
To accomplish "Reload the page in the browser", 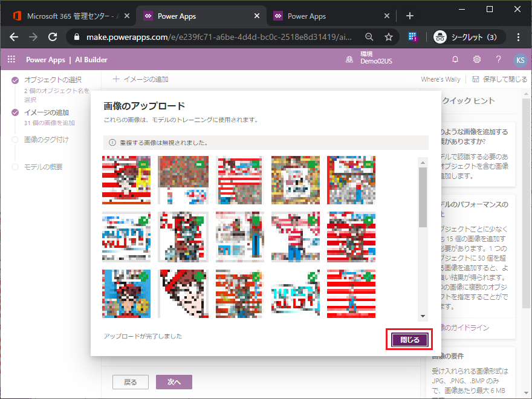I will coord(53,37).
